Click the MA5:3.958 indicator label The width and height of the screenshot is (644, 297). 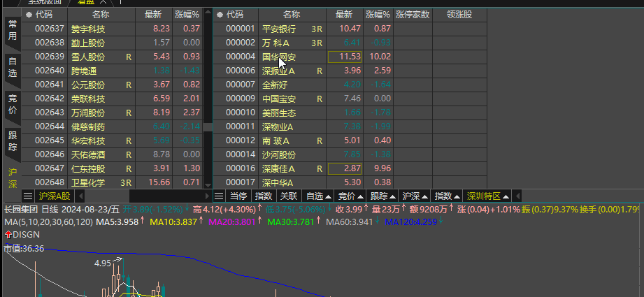(x=117, y=222)
